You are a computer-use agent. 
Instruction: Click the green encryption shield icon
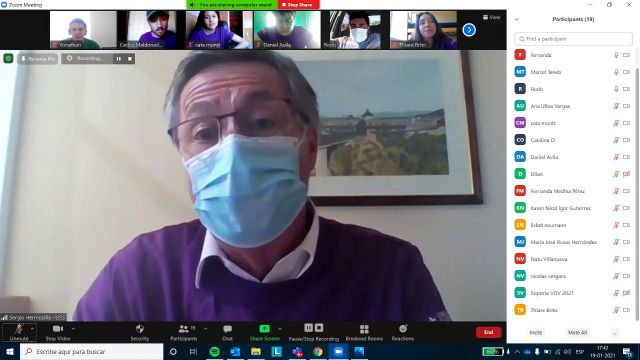(8, 58)
